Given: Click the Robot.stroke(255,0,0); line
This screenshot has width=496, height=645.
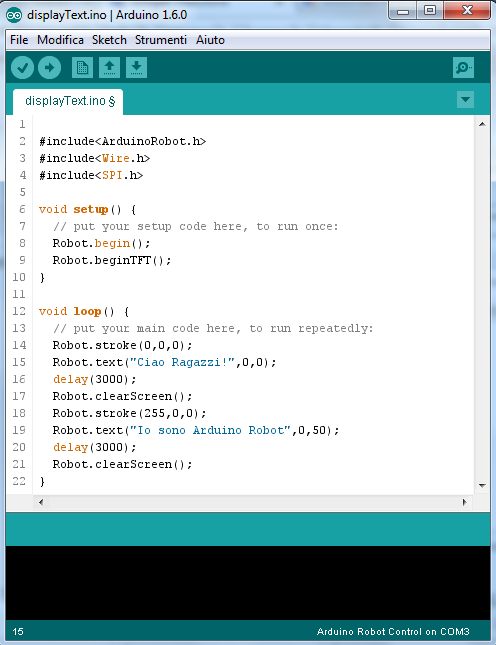Looking at the screenshot, I should tap(129, 413).
